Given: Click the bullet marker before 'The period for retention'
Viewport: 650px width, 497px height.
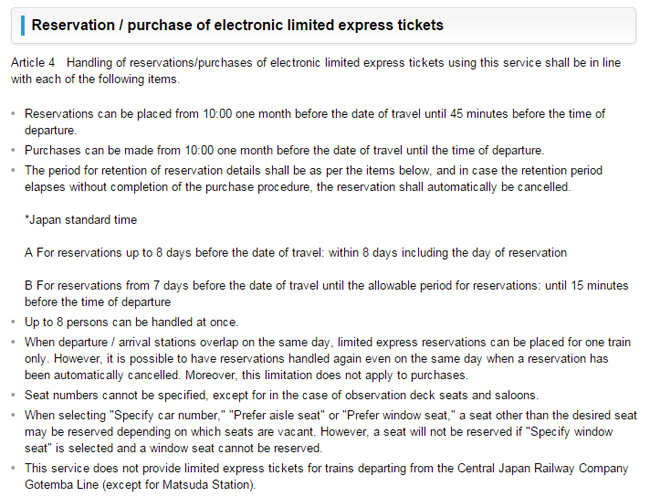Looking at the screenshot, I should (x=14, y=171).
